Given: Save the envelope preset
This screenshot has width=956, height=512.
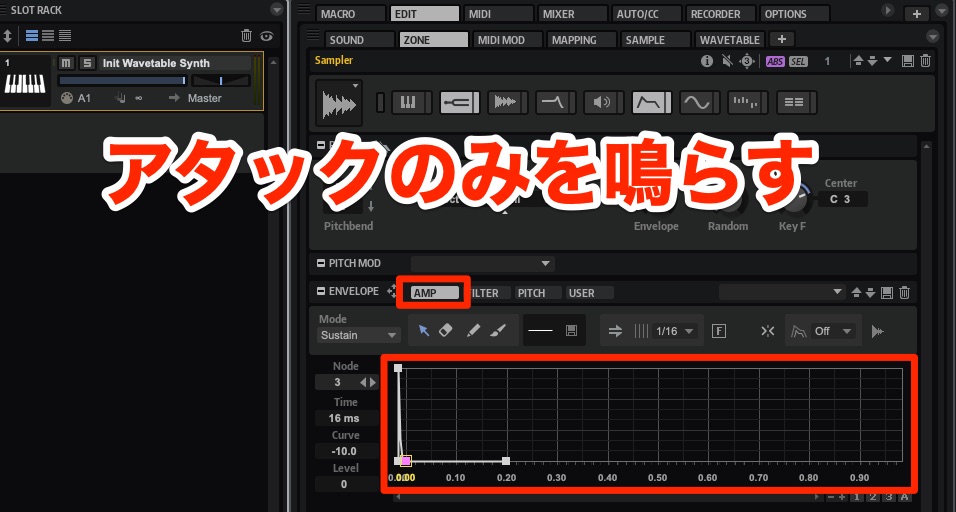Looking at the screenshot, I should pos(887,293).
